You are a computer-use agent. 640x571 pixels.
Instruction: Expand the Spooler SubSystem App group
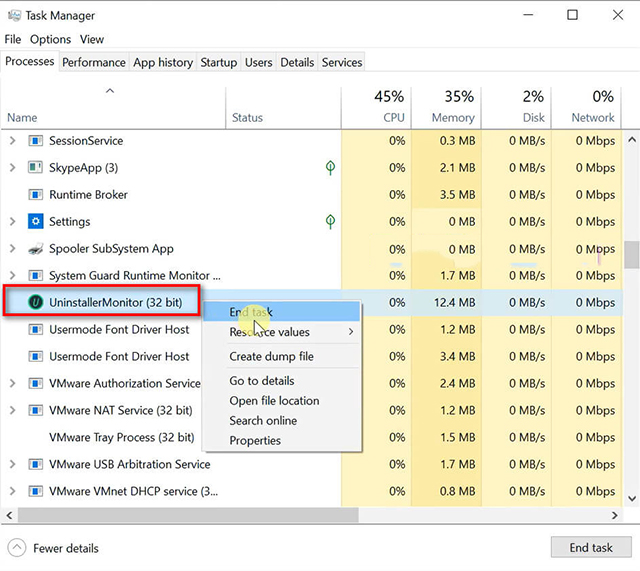pyautogui.click(x=13, y=249)
